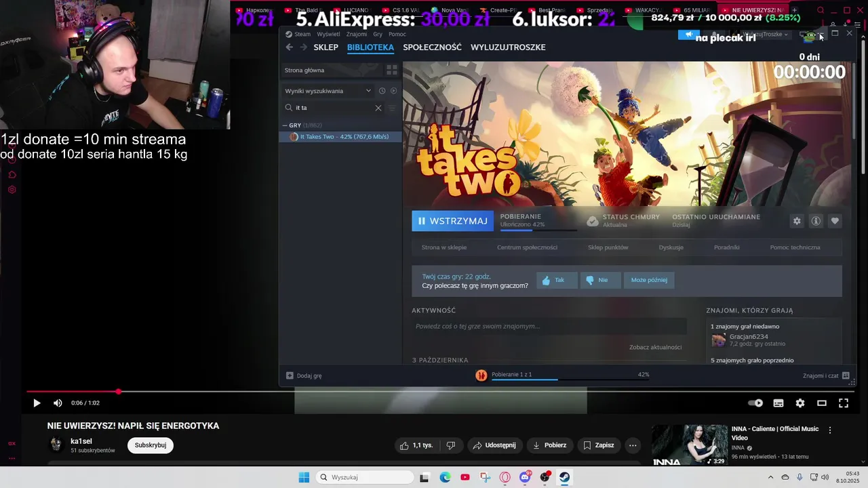The height and width of the screenshot is (488, 868).
Task: Subscribe with the Subskrybuj button
Action: coord(151,445)
